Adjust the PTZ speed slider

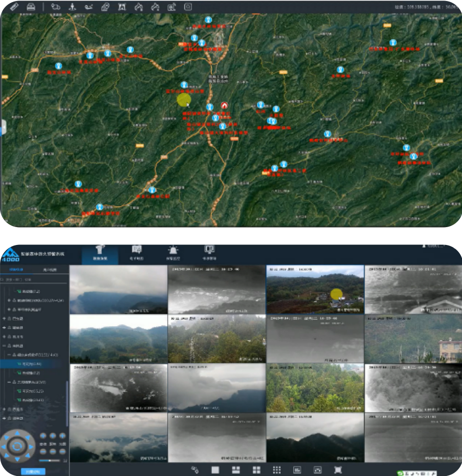50,461
